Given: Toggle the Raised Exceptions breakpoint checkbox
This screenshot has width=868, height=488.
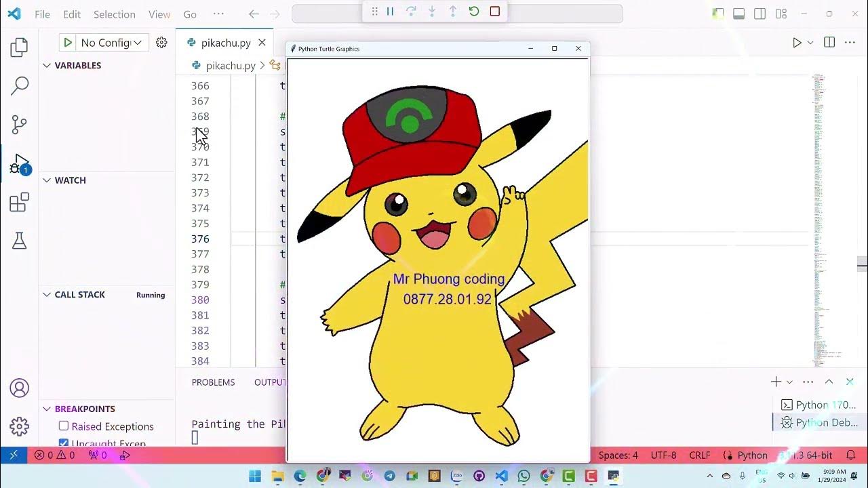Looking at the screenshot, I should point(64,426).
